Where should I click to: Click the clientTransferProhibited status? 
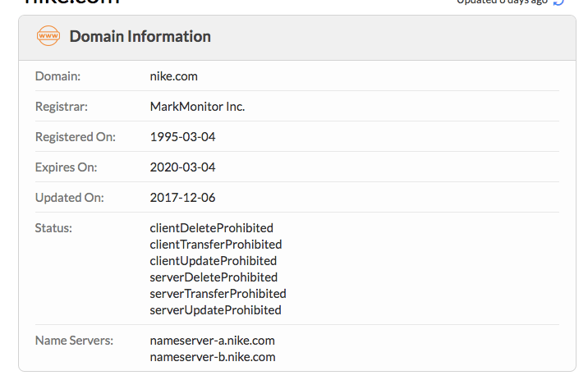(216, 245)
